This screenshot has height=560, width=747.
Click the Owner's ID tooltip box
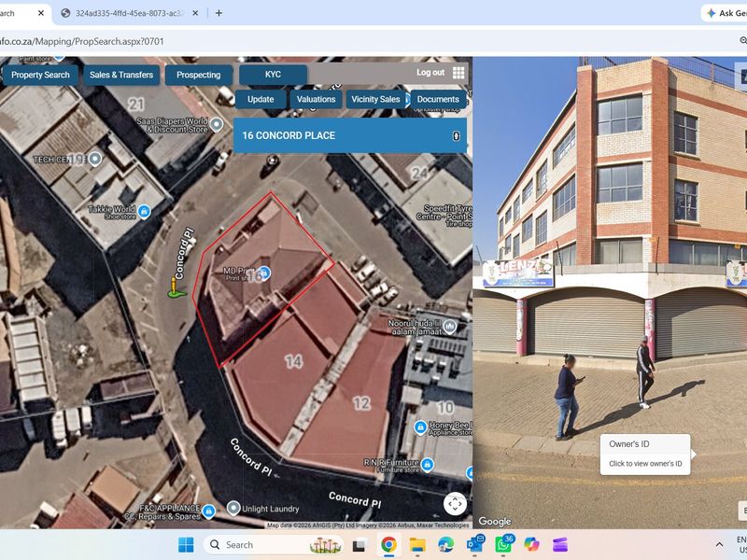pyautogui.click(x=645, y=454)
